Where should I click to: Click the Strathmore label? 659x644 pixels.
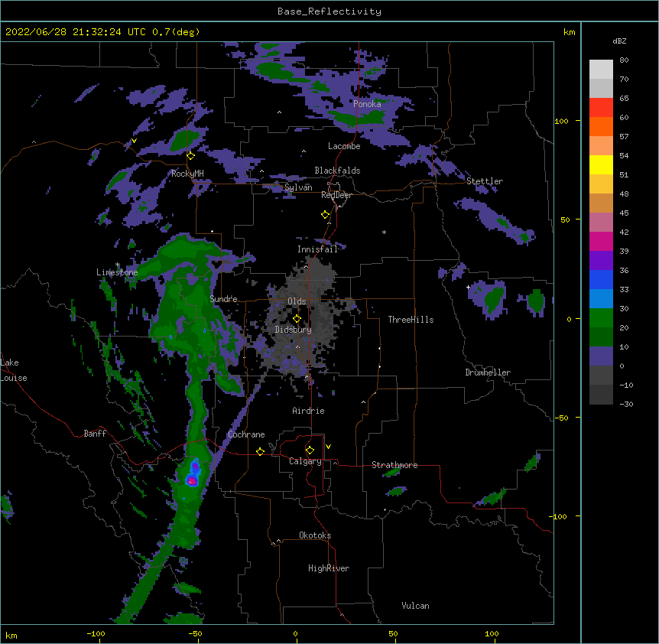coord(394,465)
